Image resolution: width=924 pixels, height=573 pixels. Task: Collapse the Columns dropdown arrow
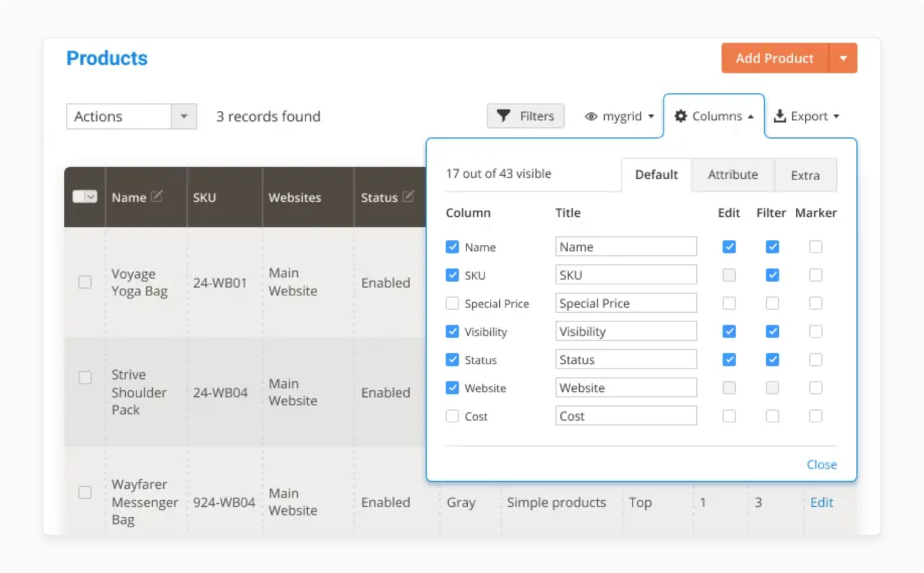point(750,116)
